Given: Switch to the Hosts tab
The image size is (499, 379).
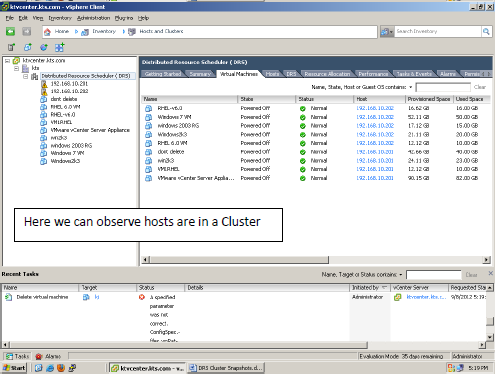Looking at the screenshot, I should (272, 74).
